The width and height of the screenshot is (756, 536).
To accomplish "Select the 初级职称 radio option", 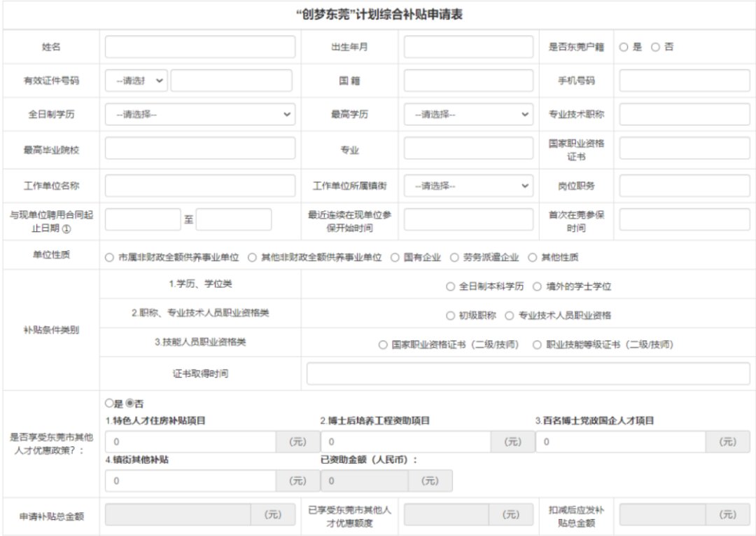I will pyautogui.click(x=450, y=315).
